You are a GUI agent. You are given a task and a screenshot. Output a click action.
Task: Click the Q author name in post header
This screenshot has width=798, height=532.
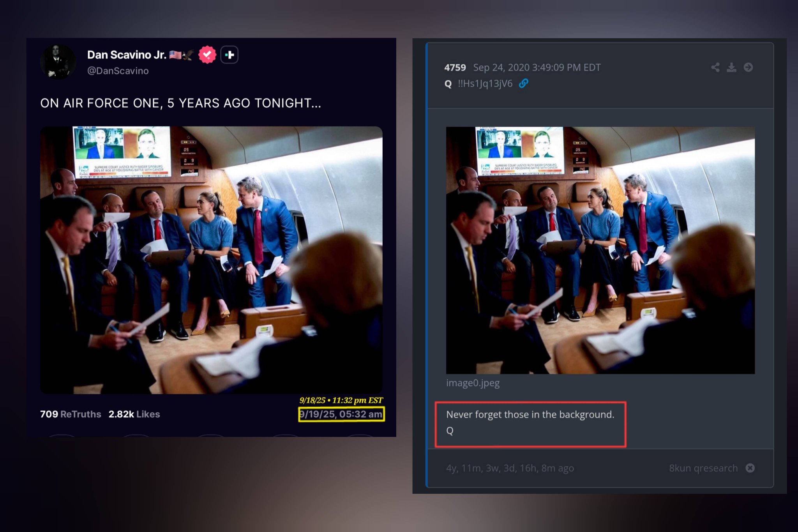coord(448,83)
